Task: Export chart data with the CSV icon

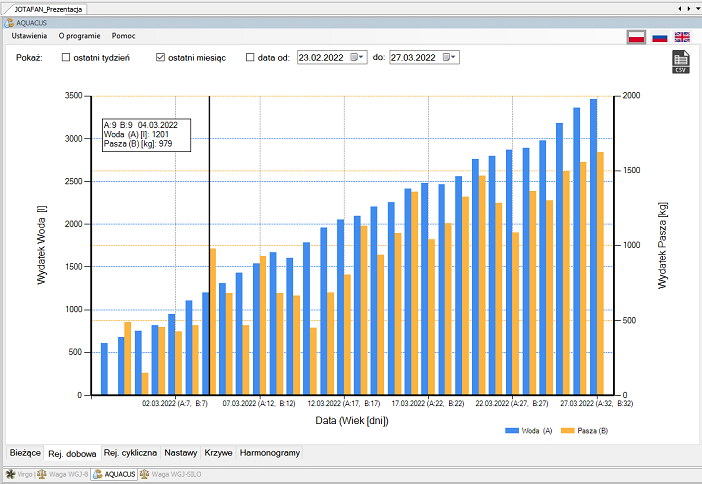Action: coord(680,62)
